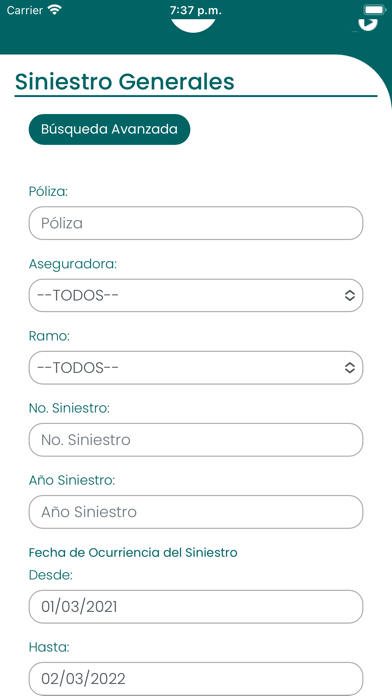Click the Año Siniestro input field
The height and width of the screenshot is (696, 392).
coord(196,512)
